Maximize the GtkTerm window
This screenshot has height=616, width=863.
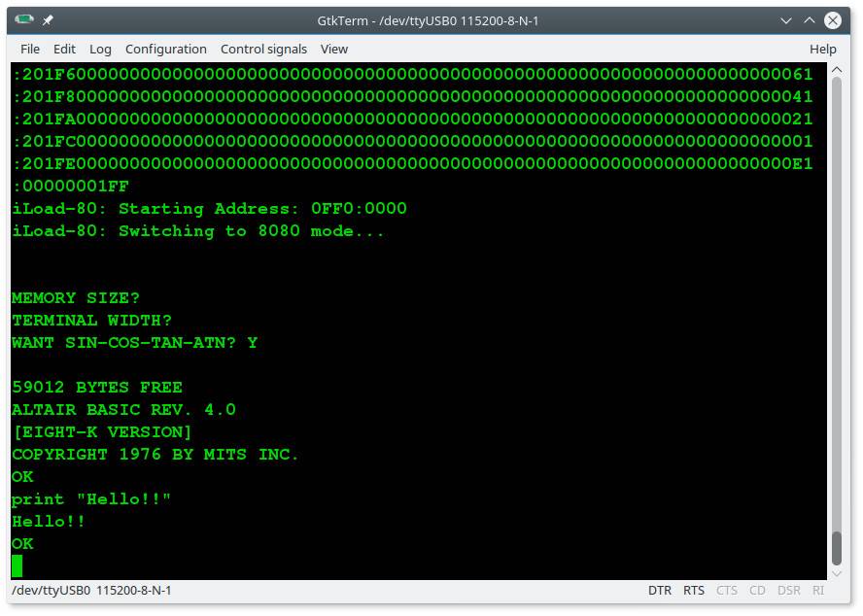809,21
